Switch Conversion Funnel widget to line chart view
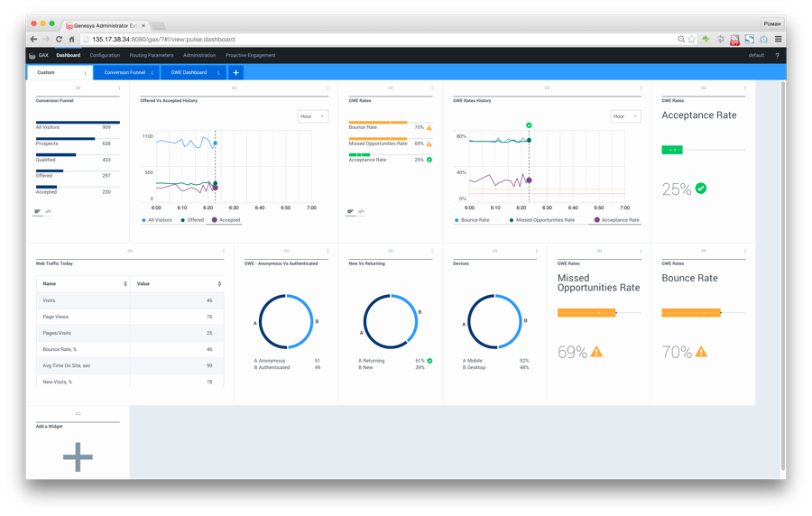812x516 pixels. point(48,212)
